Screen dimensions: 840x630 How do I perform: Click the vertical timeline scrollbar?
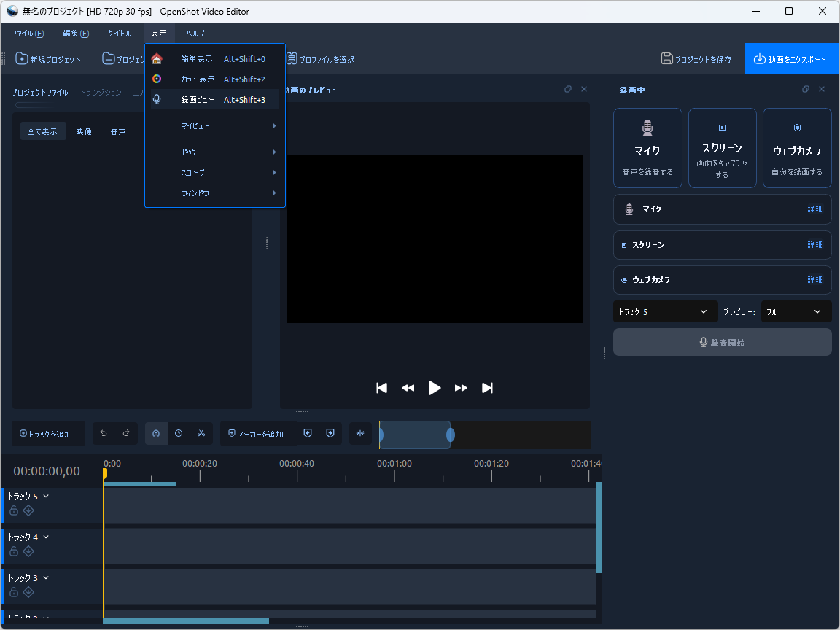click(x=599, y=528)
